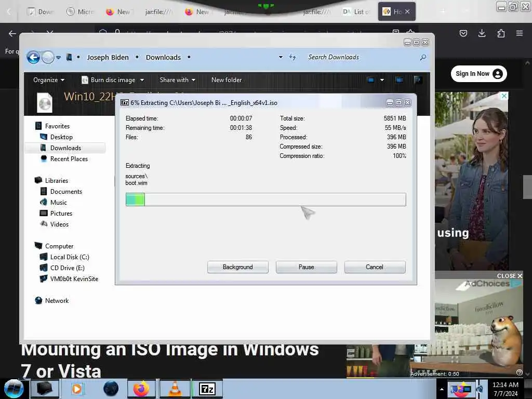Viewport: 532px width, 399px height.
Task: Click Background button in 7-Zip dialog
Action: (238, 267)
